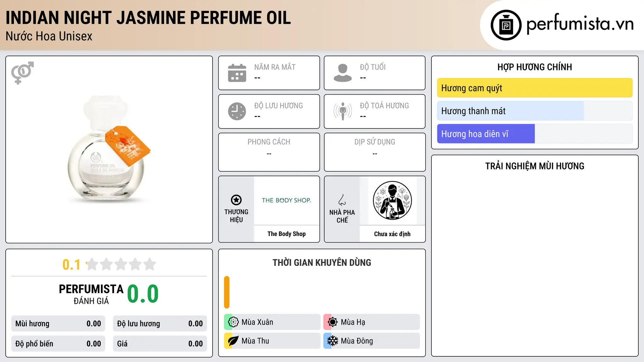644x362 pixels.
Task: Click the unisex gender symbol icon
Action: click(x=22, y=73)
